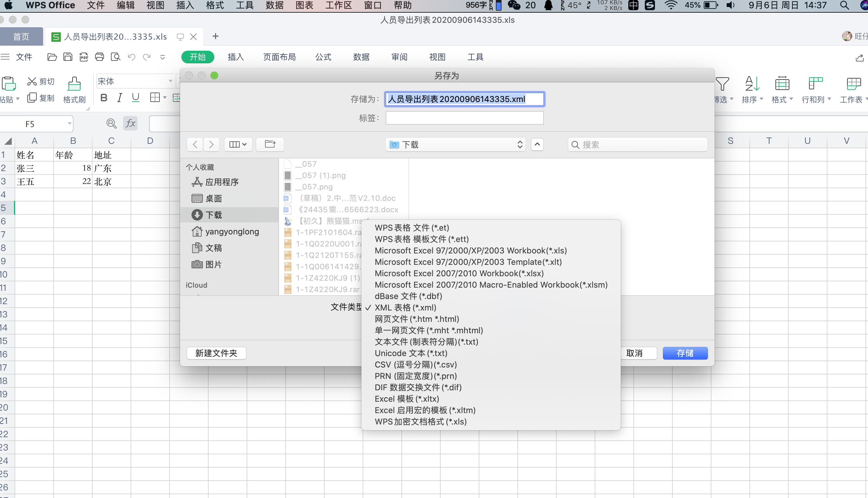The image size is (868, 498).
Task: Click the fx insert function icon
Action: click(130, 124)
